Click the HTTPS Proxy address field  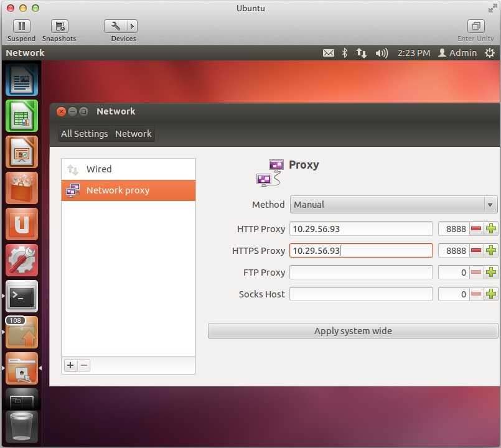click(x=361, y=251)
